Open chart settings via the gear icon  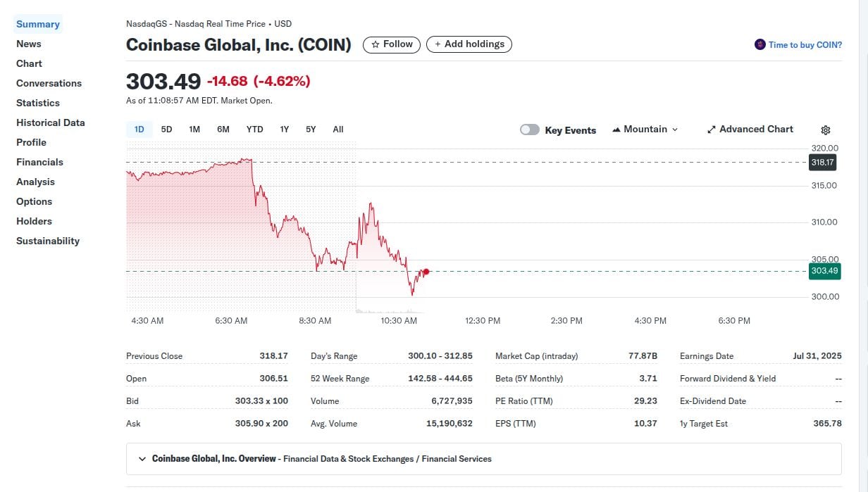(825, 130)
